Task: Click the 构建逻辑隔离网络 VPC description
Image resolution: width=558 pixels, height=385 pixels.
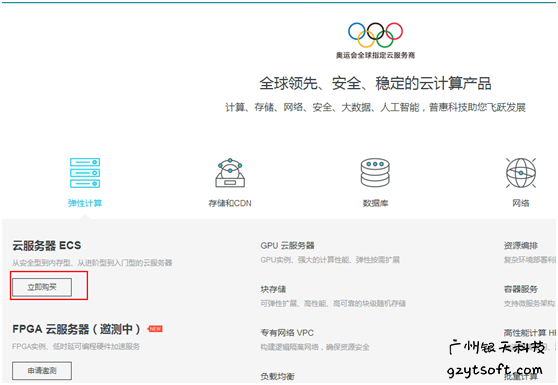Action: click(x=315, y=347)
